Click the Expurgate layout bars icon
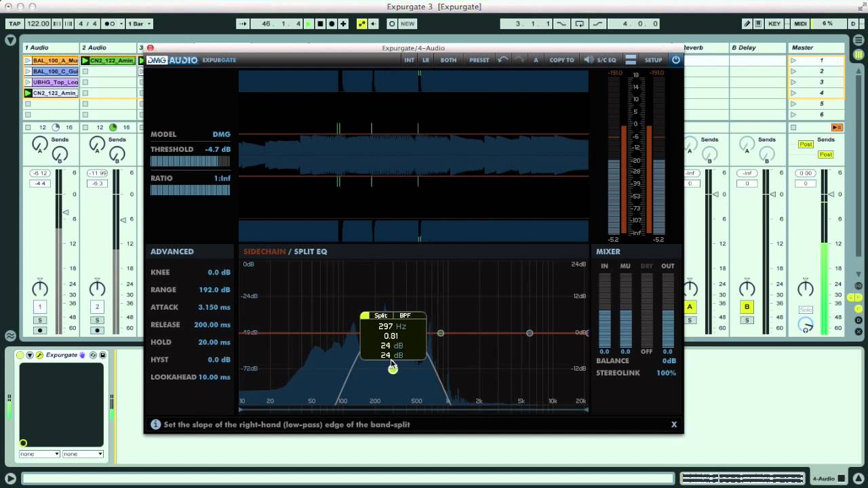Screen dimensions: 868x488 631,60
